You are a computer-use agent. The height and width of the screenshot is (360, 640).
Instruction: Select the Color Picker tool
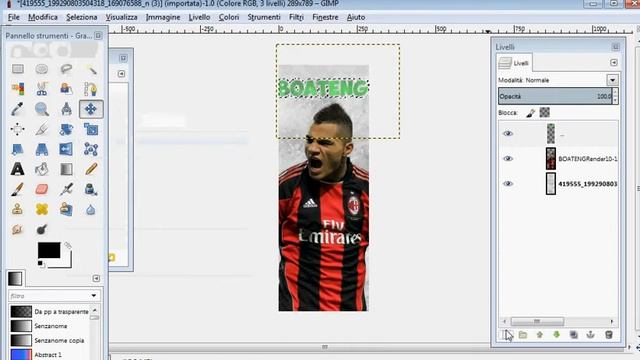coord(18,109)
